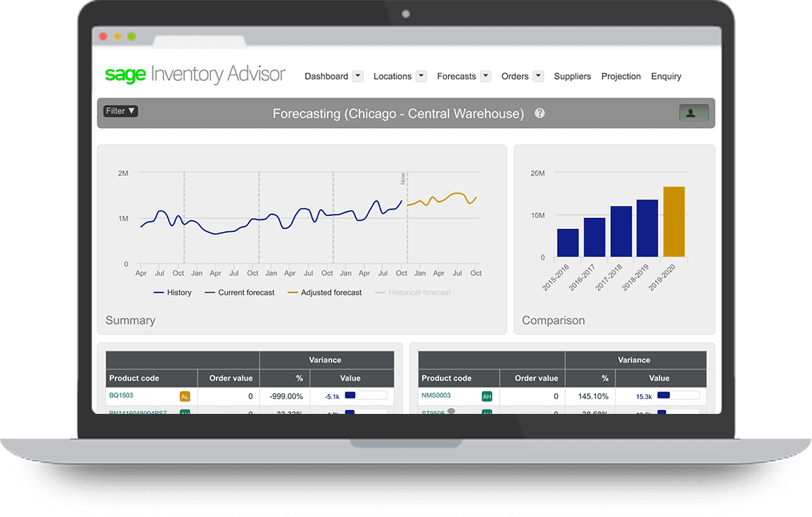Select the orange 2019-2020 bar in Comparison
Screen dimensions: 812x517
(674, 221)
